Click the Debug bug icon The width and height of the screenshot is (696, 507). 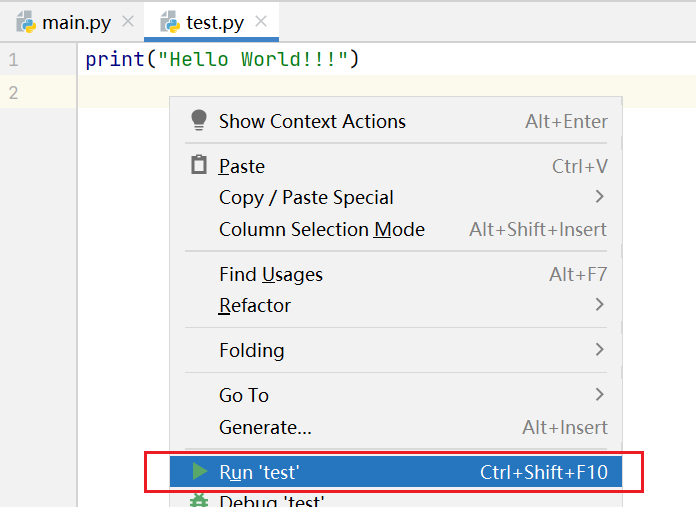(x=199, y=501)
